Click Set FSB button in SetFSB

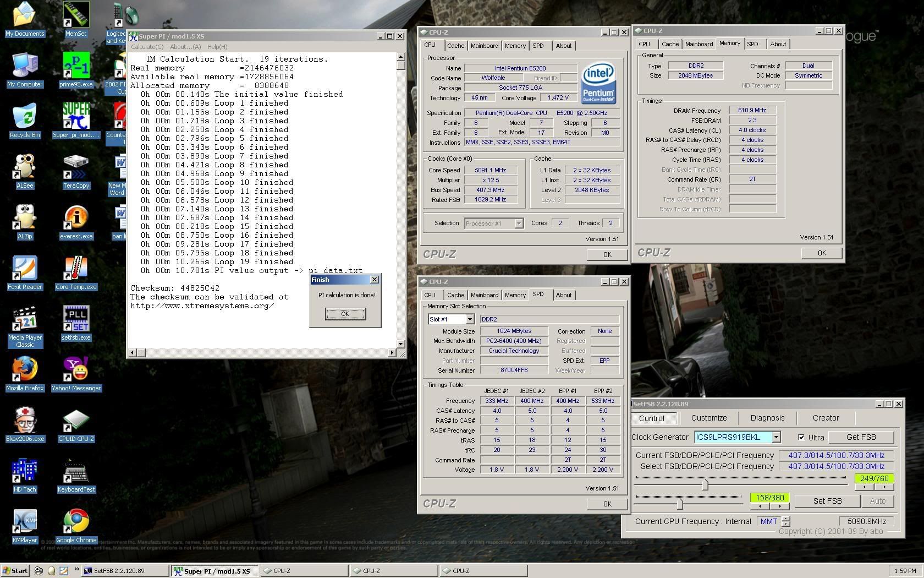click(827, 501)
